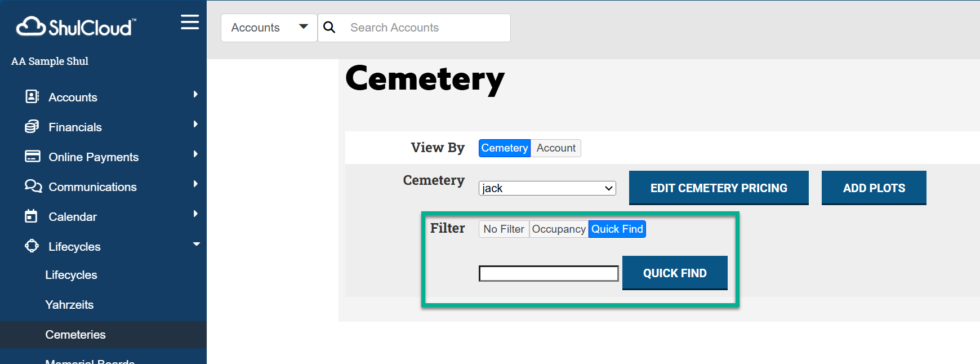Switch View By to Account
The image size is (980, 364).
coord(555,148)
